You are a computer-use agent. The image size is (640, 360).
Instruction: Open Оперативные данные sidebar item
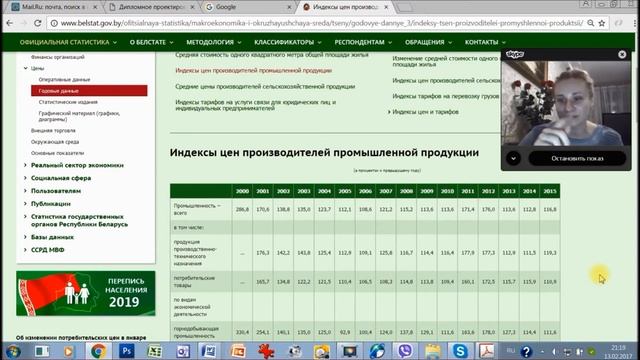(x=64, y=80)
